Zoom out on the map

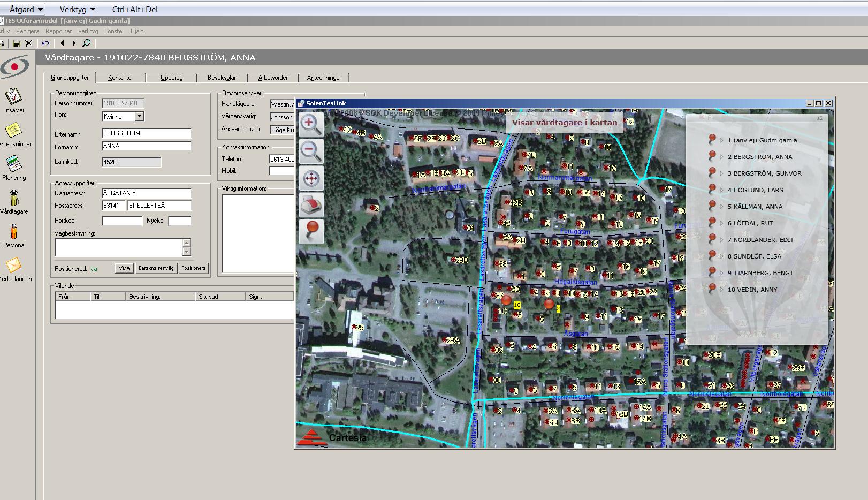point(311,151)
